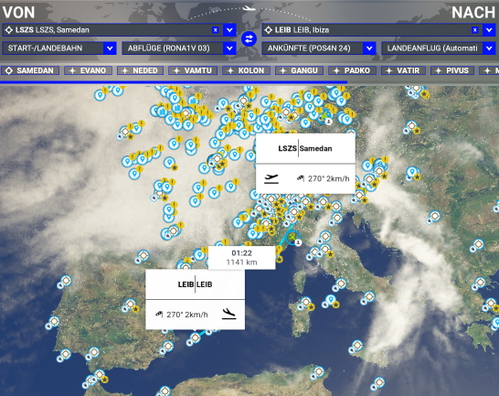The width and height of the screenshot is (499, 396).
Task: Select the PADKO waypoint
Action: [x=352, y=70]
